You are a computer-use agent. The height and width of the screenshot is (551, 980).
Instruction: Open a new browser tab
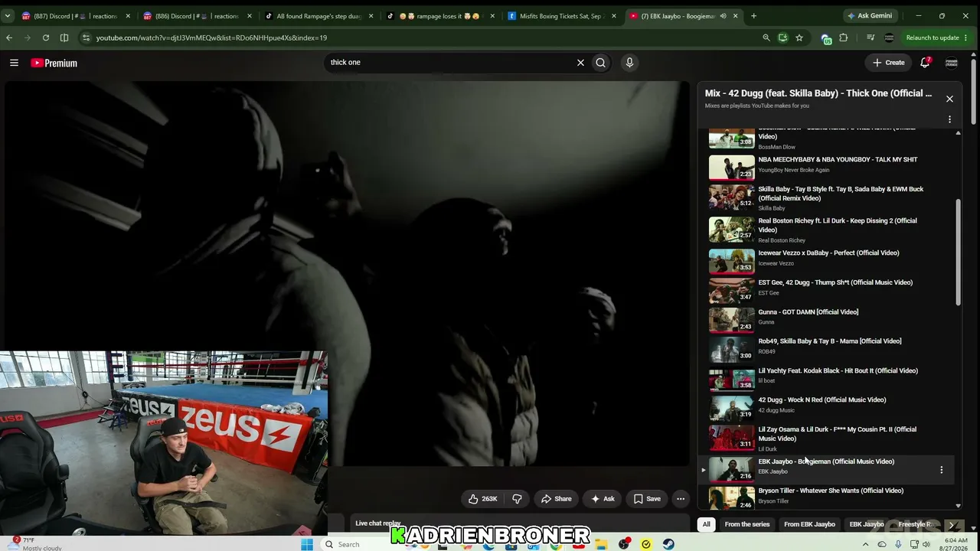753,16
